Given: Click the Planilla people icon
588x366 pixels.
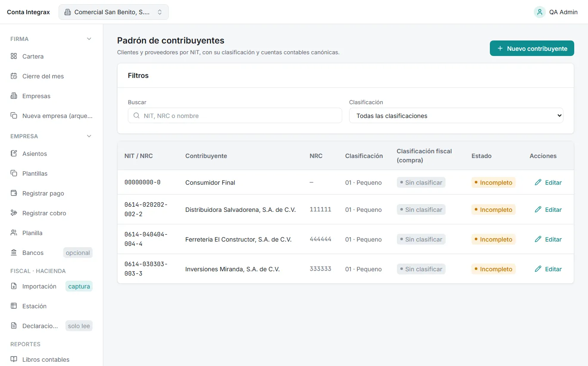Looking at the screenshot, I should coord(14,233).
